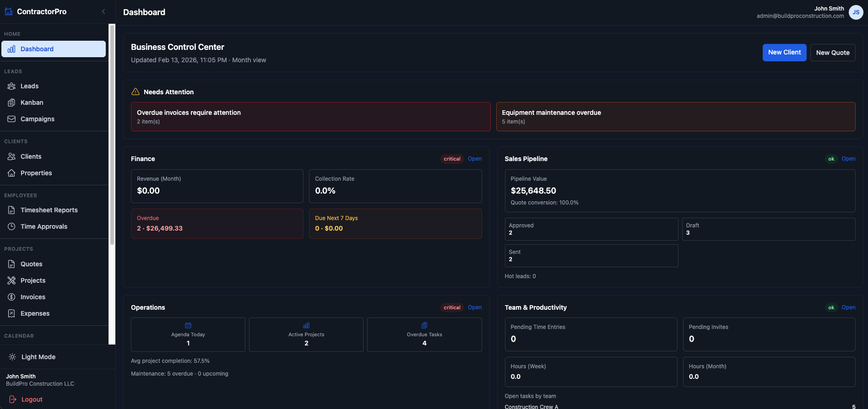
Task: Click the Light Mode sun icon
Action: [12, 357]
